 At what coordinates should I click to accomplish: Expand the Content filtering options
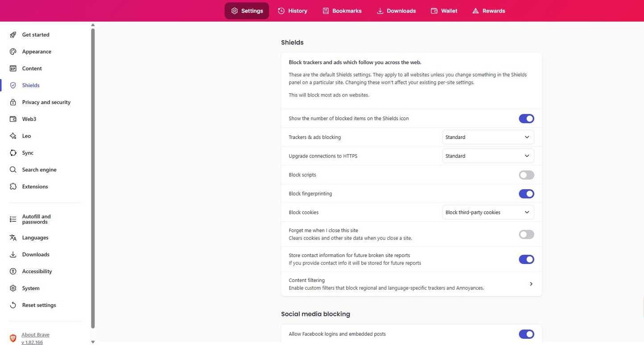click(x=531, y=283)
